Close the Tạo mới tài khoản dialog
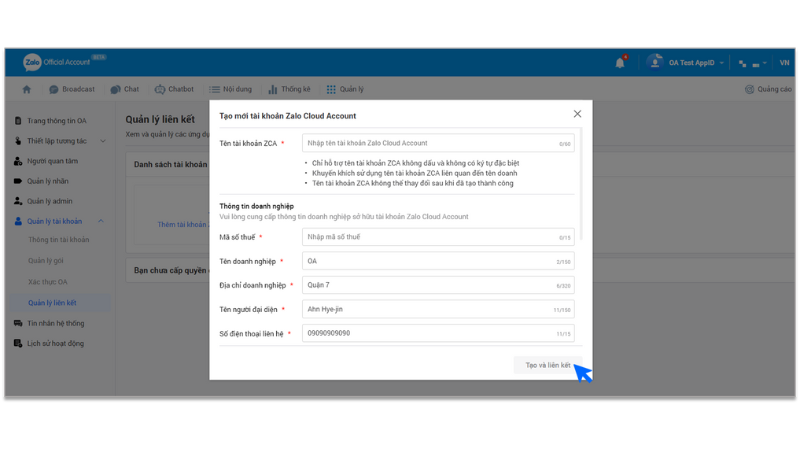This screenshot has width=800, height=450. click(577, 114)
